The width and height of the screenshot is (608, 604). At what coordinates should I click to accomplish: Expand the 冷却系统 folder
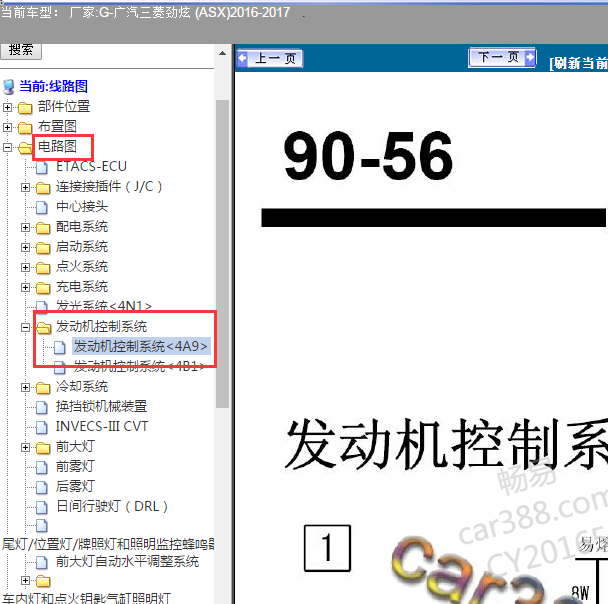[x=25, y=387]
